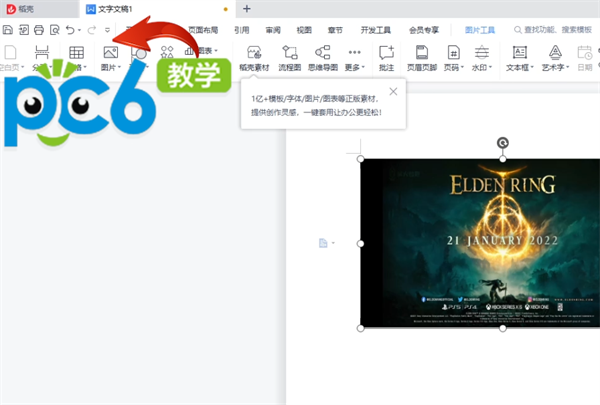Screen dimensions: 600x405
Task: Click the bottom-left corner handle of image
Action: [x=360, y=328]
